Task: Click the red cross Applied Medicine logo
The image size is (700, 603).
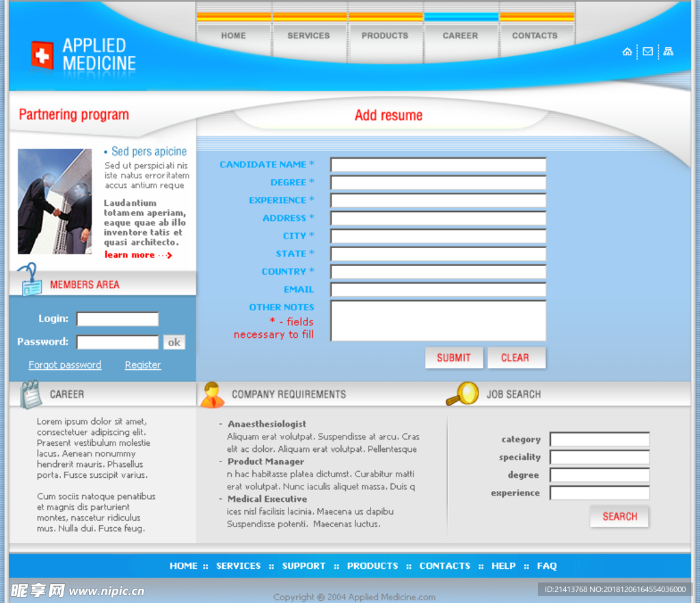Action: click(42, 55)
